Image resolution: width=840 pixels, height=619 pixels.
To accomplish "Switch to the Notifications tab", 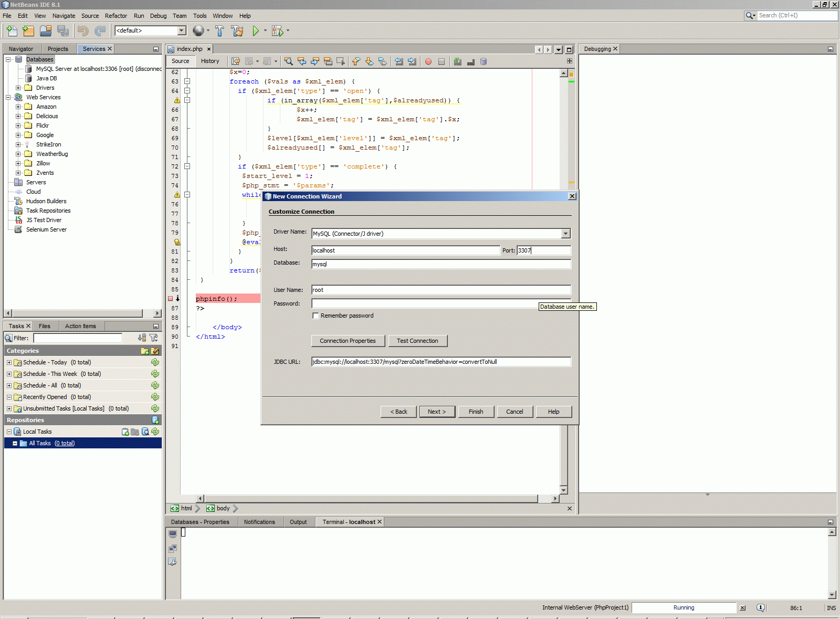I will [259, 522].
